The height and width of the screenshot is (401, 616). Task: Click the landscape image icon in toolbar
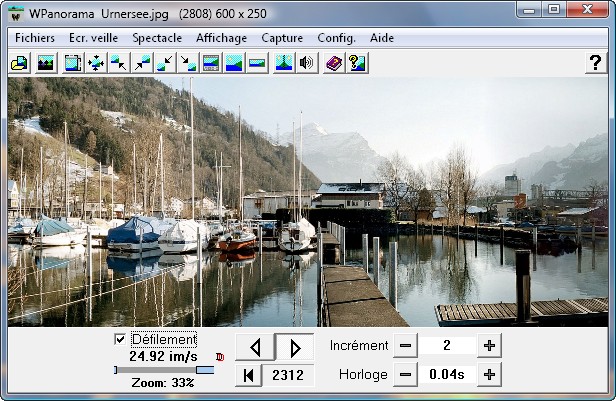tap(45, 63)
